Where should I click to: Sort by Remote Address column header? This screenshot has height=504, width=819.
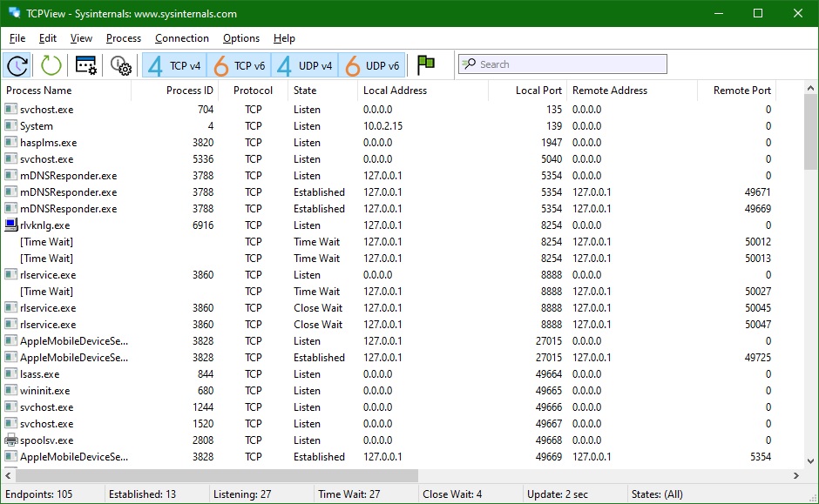tap(632, 91)
